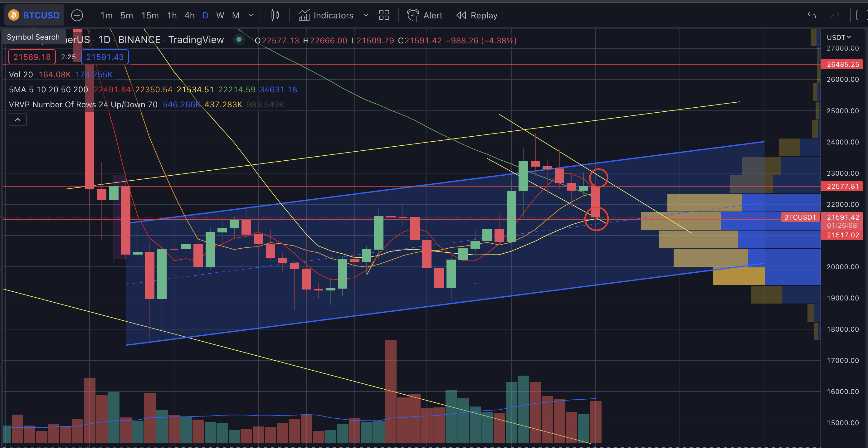Click the redo arrow icon
Viewport: 868px width, 448px height.
[x=835, y=15]
